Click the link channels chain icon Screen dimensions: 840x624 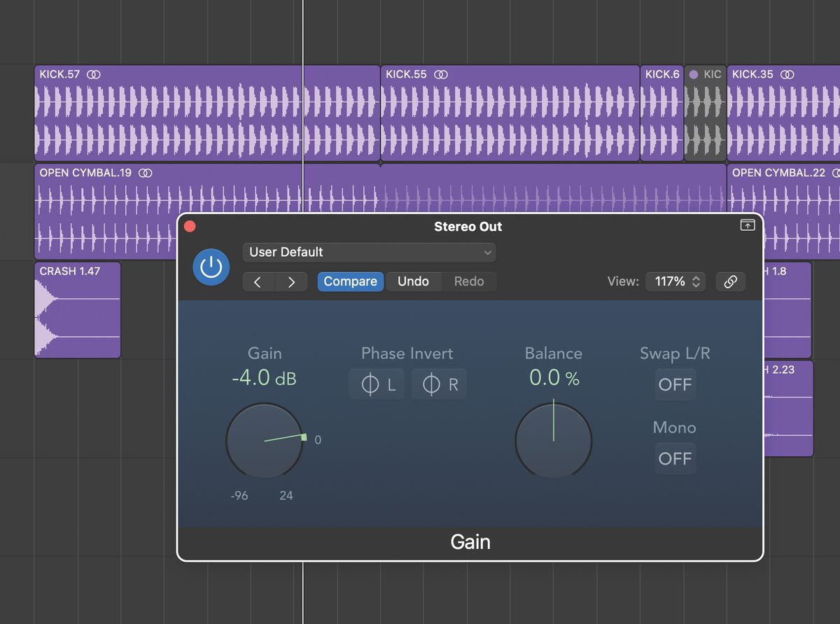click(x=730, y=281)
